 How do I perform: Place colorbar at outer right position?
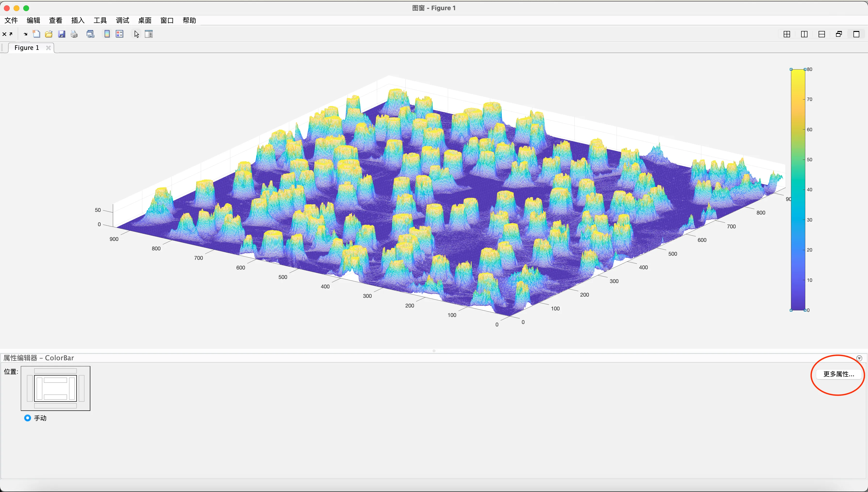81,388
